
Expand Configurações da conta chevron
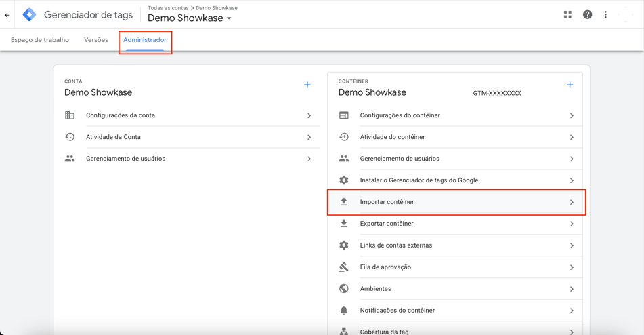click(309, 115)
